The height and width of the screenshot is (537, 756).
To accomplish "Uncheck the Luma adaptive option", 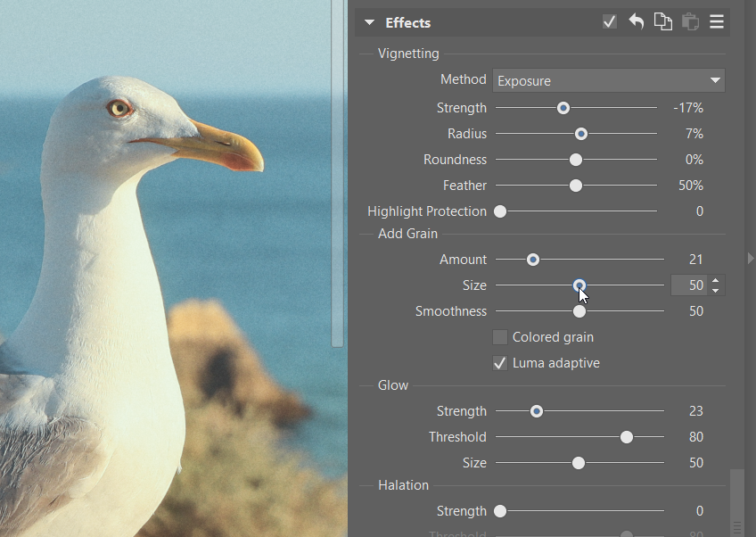I will [x=500, y=363].
